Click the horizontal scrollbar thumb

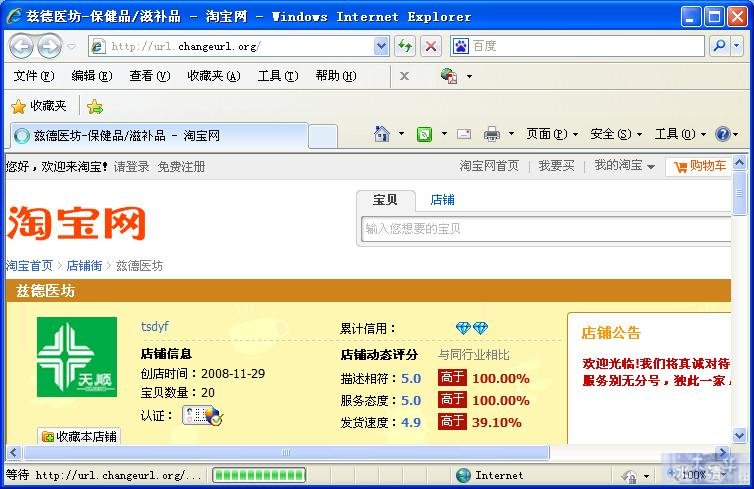286,452
